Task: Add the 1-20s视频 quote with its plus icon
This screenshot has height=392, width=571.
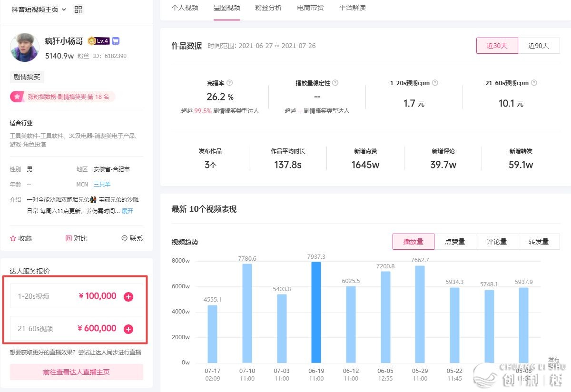Action: click(x=128, y=297)
